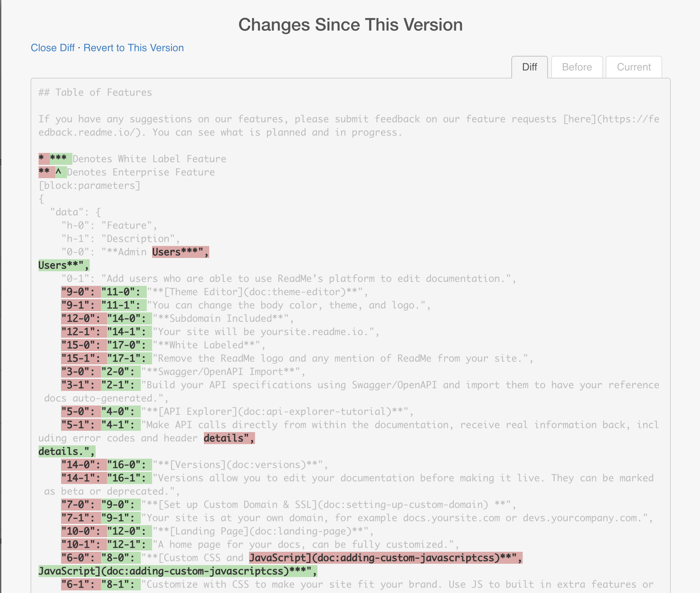
Task: Click the removed '"9-0":' key highlight
Action: tap(81, 292)
